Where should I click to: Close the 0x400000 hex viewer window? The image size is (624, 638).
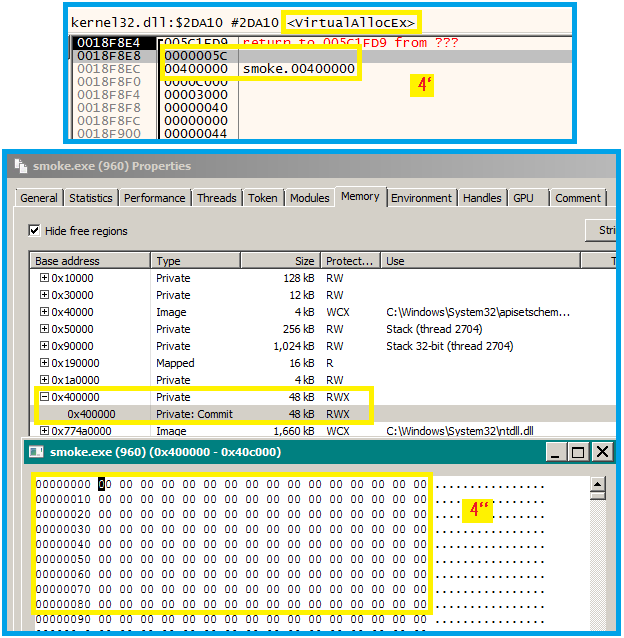602,452
